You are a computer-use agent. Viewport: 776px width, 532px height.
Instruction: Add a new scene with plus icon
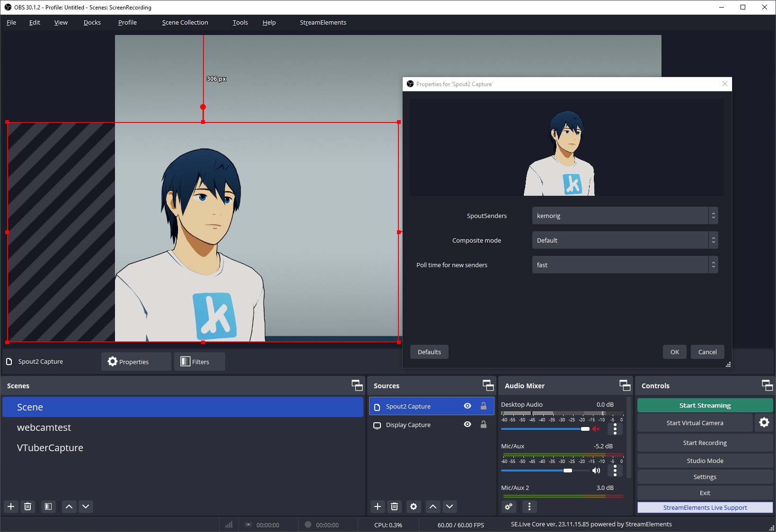11,506
